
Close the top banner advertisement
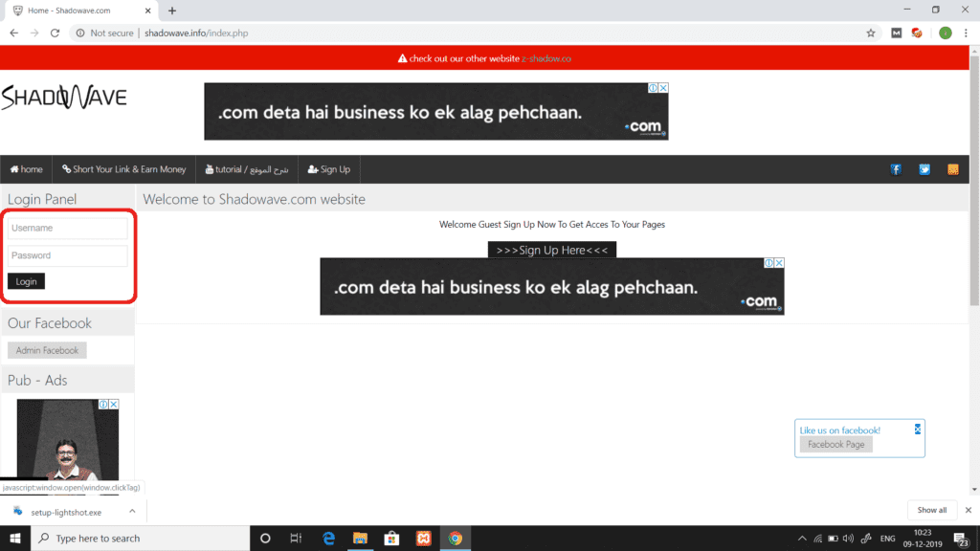663,88
